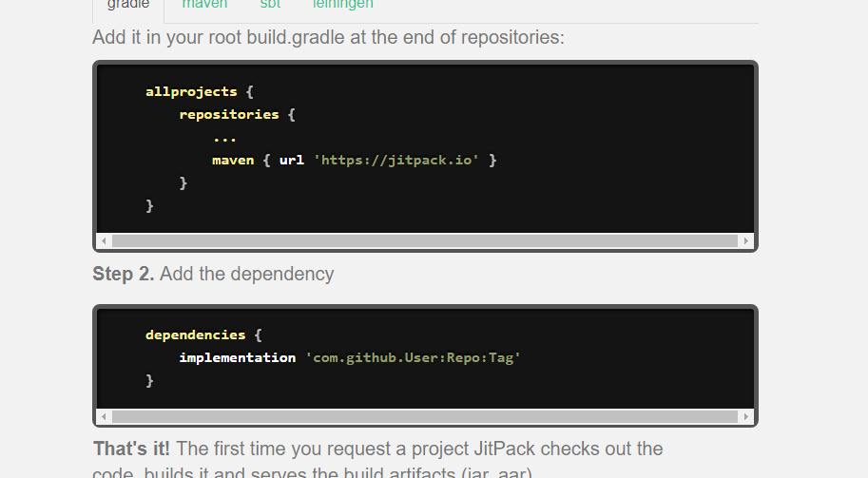Click the word repositories in the code
The height and width of the screenshot is (478, 868).
pos(229,114)
